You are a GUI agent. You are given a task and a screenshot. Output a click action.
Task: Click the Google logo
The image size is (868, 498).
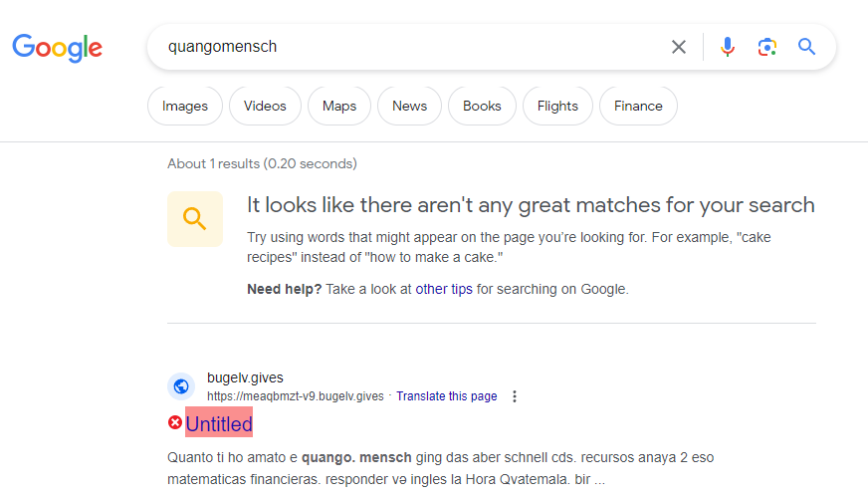coord(58,48)
